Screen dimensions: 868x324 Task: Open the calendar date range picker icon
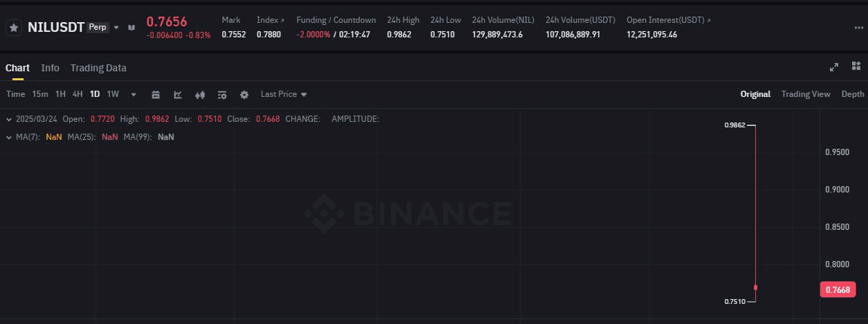156,94
